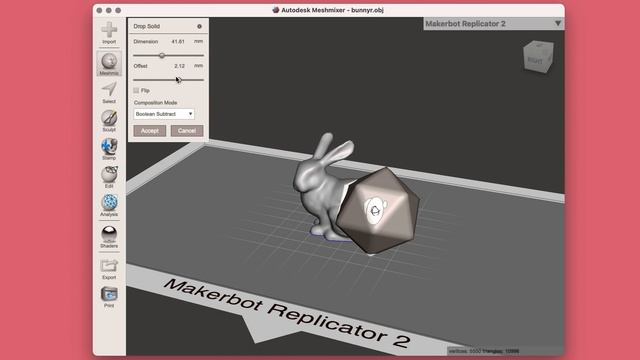Click the transform widget on the icosahedron
The image size is (640, 360).
pyautogui.click(x=375, y=211)
